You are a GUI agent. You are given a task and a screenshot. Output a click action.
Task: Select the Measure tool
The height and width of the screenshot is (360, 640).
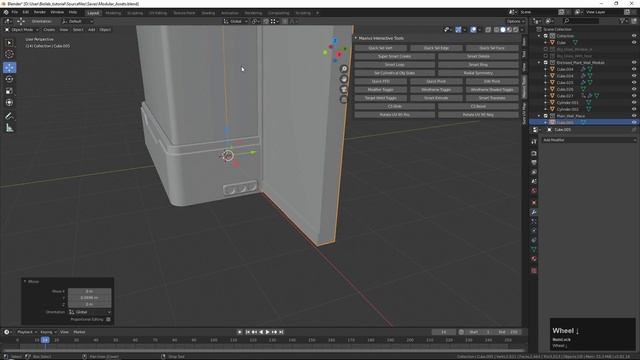coord(9,128)
